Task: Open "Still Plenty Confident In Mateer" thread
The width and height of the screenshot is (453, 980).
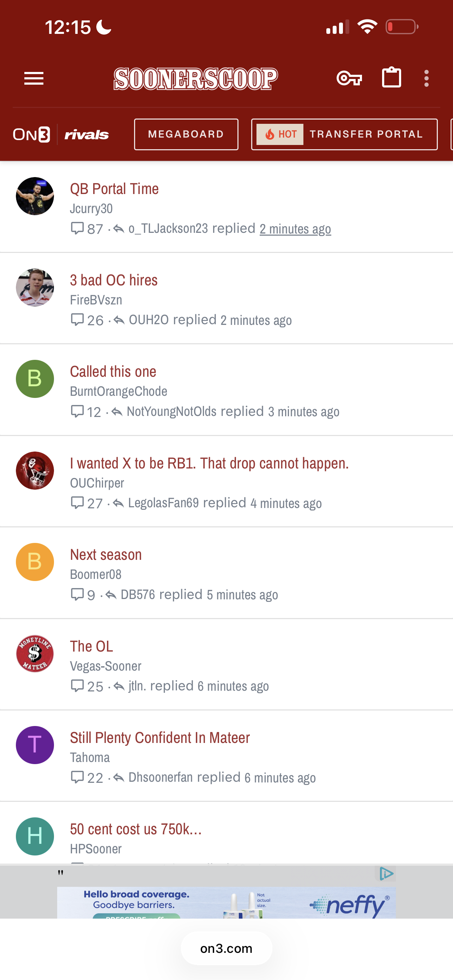Action: point(160,738)
